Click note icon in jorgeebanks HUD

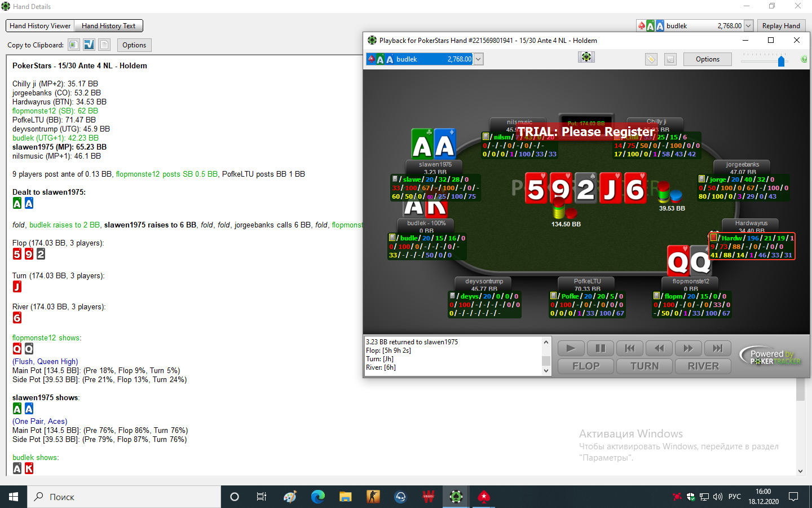pyautogui.click(x=701, y=179)
